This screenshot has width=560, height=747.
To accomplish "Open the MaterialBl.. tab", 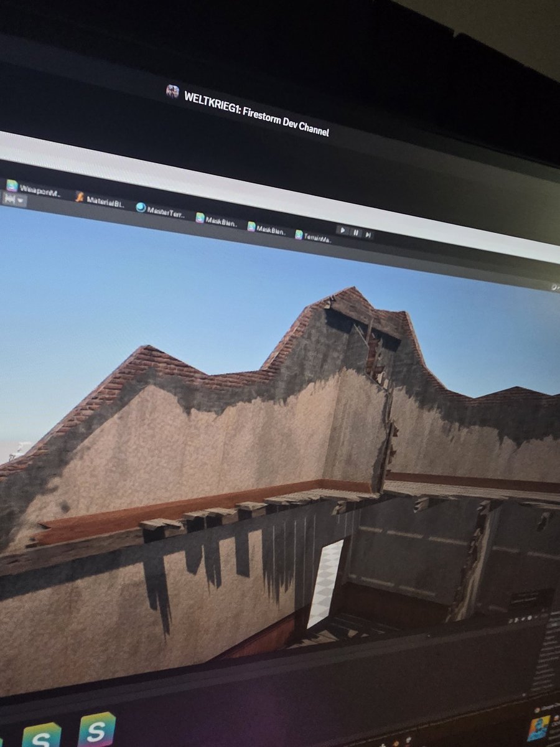I will (100, 199).
